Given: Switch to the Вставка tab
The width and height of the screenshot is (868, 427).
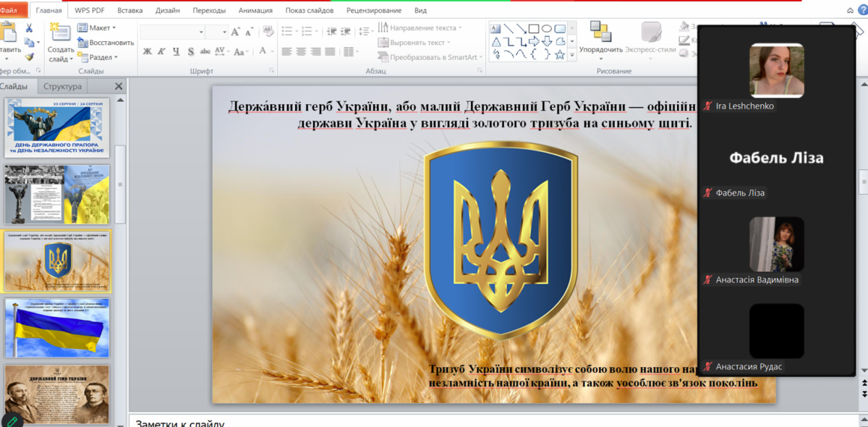Looking at the screenshot, I should (x=130, y=10).
